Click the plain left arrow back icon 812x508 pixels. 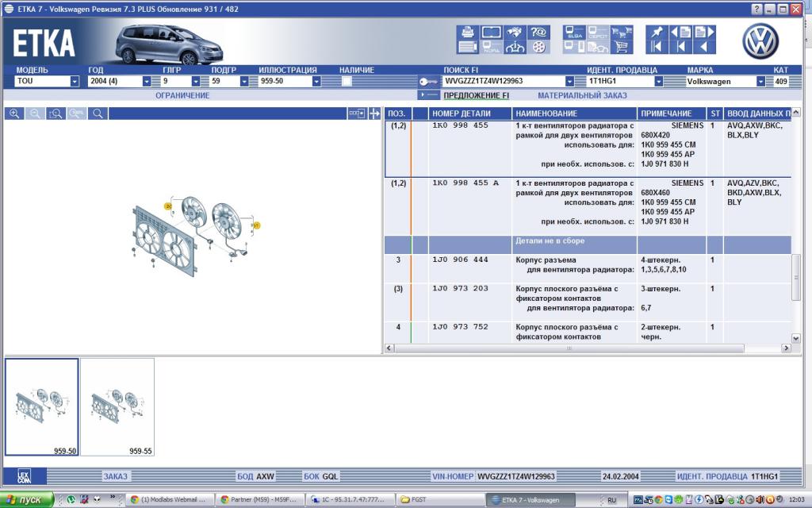(704, 47)
